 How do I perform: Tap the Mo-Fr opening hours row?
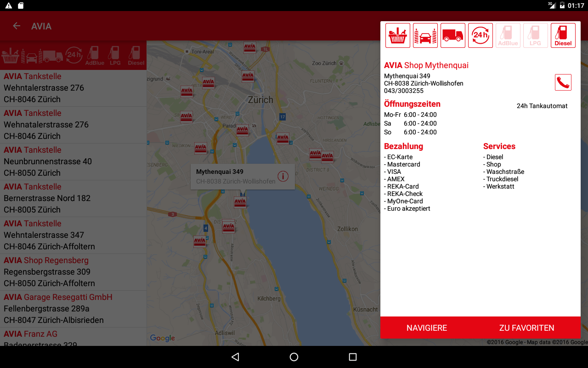pyautogui.click(x=410, y=115)
